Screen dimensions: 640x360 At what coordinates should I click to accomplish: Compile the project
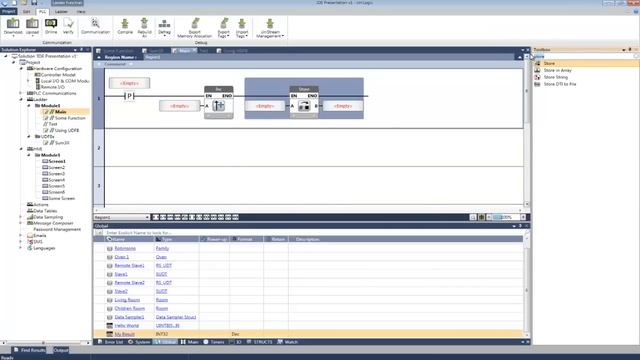pyautogui.click(x=125, y=27)
